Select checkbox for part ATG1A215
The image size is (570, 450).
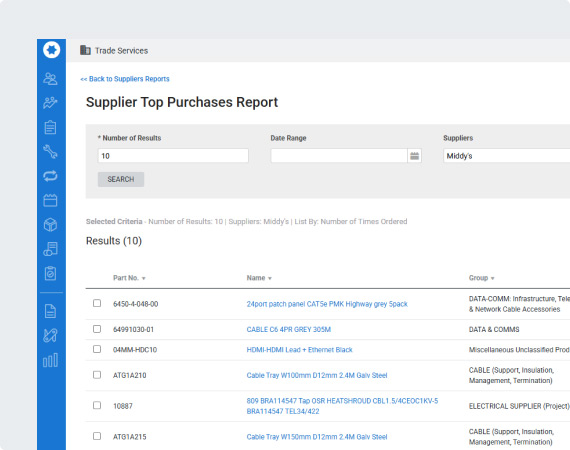click(x=97, y=436)
